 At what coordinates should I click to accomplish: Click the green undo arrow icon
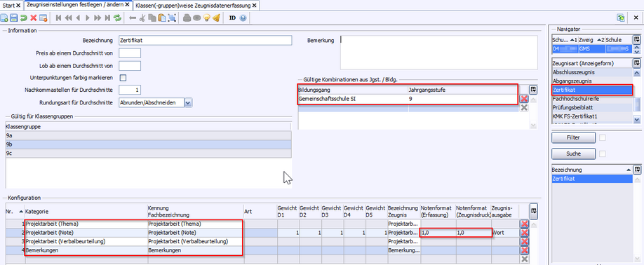point(24,18)
